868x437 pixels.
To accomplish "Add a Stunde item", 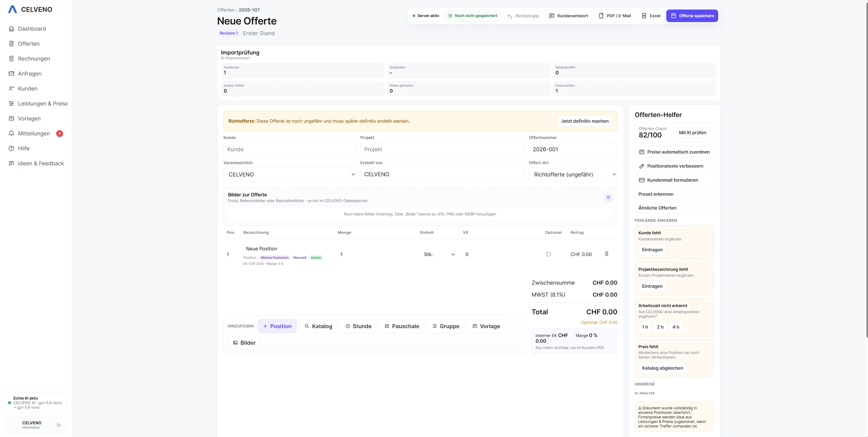I will (x=358, y=326).
